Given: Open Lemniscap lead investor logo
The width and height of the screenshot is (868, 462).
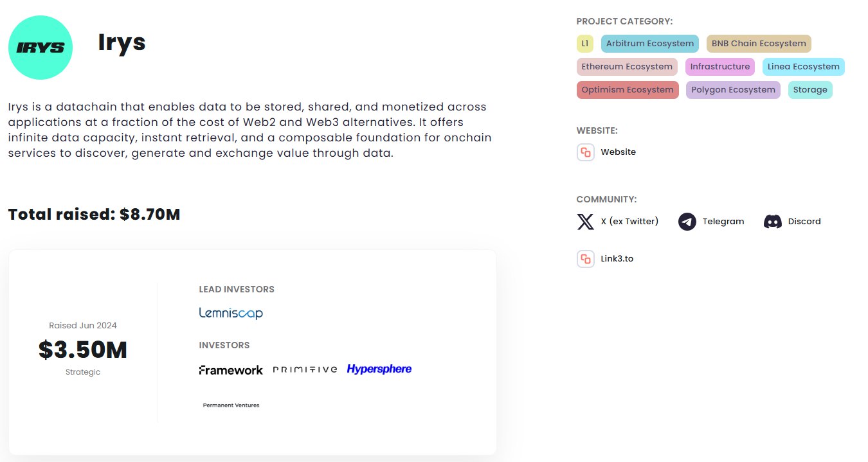Looking at the screenshot, I should click(231, 314).
